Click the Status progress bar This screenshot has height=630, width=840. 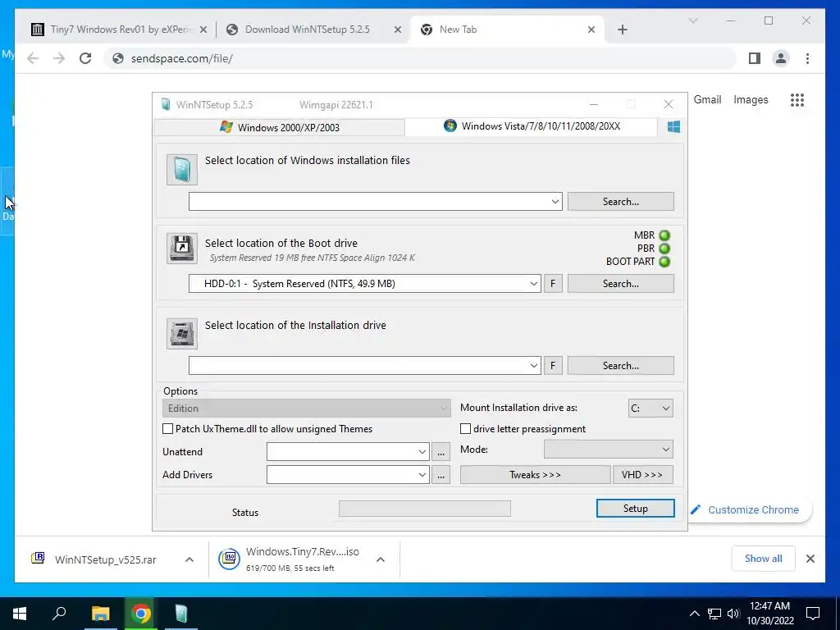point(425,509)
